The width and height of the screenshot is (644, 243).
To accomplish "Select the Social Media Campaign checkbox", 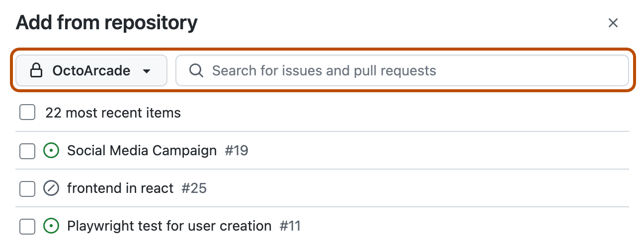I will [27, 150].
